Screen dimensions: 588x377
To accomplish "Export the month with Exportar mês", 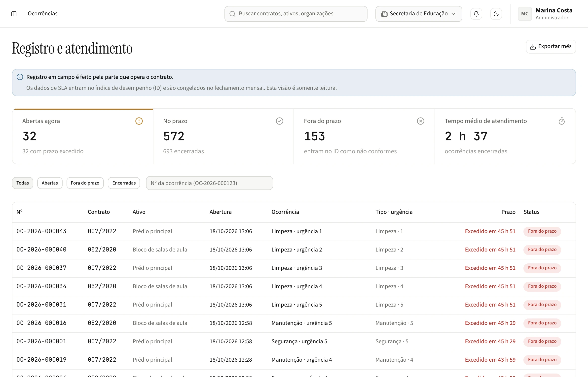I will click(551, 46).
